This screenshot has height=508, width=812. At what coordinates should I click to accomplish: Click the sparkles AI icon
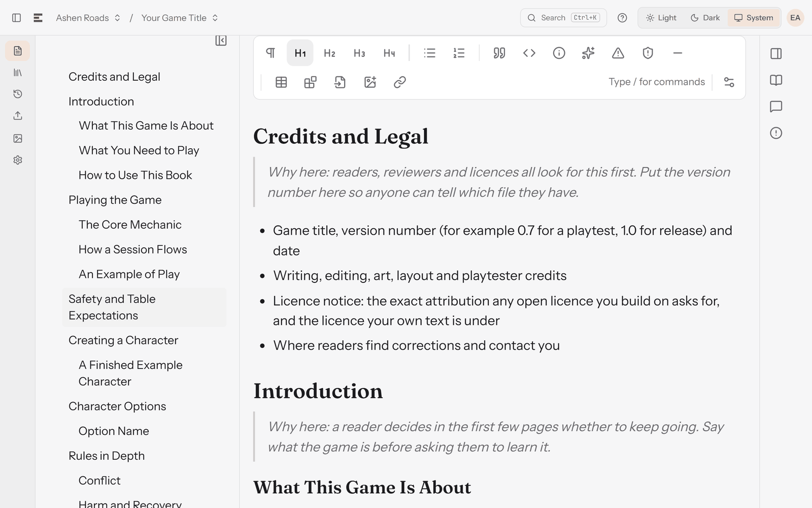pyautogui.click(x=588, y=53)
